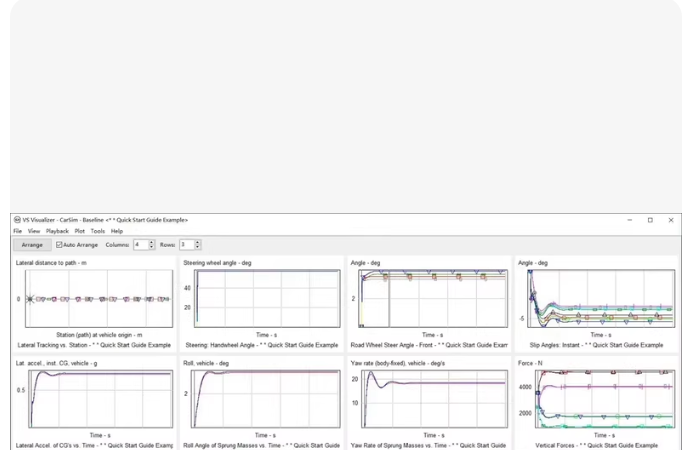This screenshot has width=692, height=450.
Task: Increase the Rows value with up arrow
Action: tap(197, 242)
